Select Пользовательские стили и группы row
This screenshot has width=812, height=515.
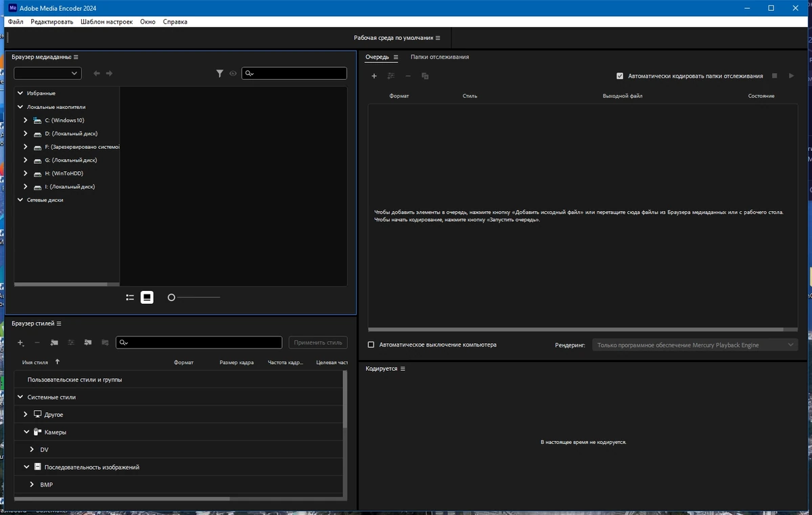179,380
